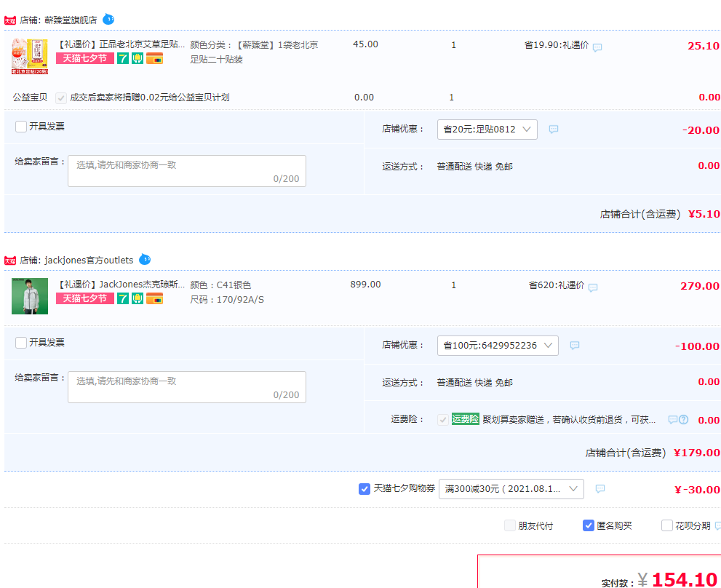Click the 尺码：170/92A/S size text

(227, 300)
